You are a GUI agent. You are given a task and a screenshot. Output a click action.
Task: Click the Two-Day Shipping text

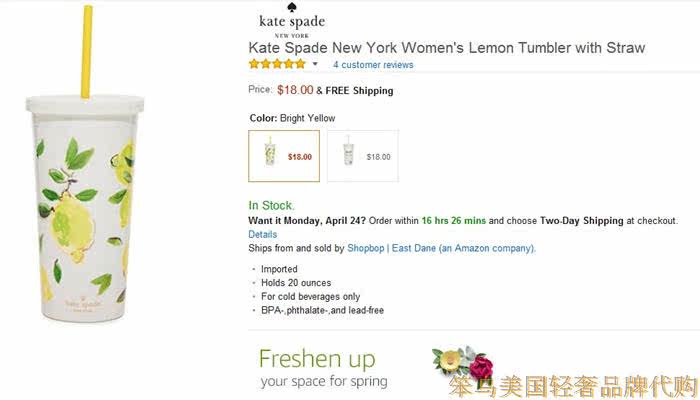click(x=582, y=220)
